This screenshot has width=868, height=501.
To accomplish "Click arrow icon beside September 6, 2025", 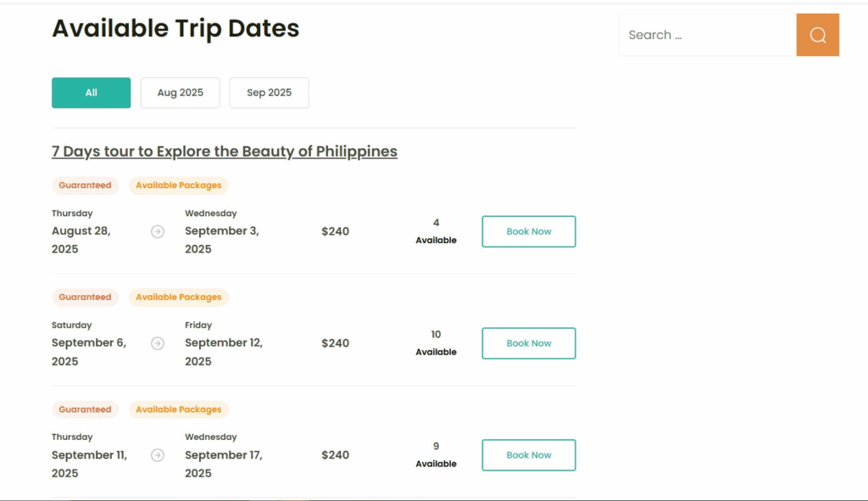I will 158,343.
